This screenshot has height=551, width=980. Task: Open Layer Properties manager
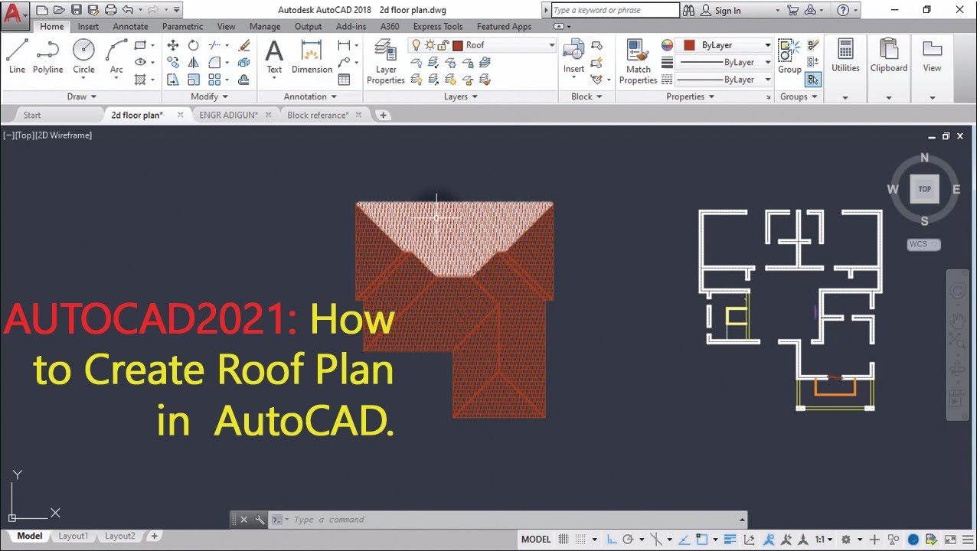pyautogui.click(x=386, y=63)
